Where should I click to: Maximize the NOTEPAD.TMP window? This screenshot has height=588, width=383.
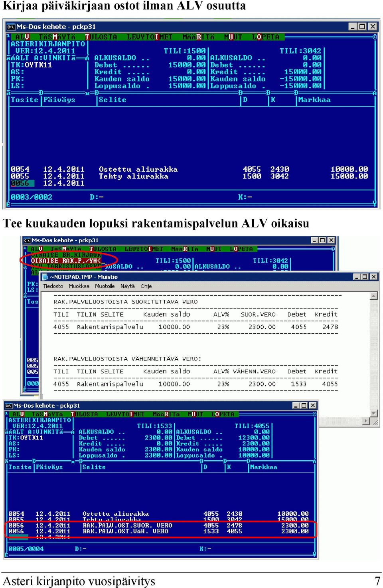(x=365, y=277)
